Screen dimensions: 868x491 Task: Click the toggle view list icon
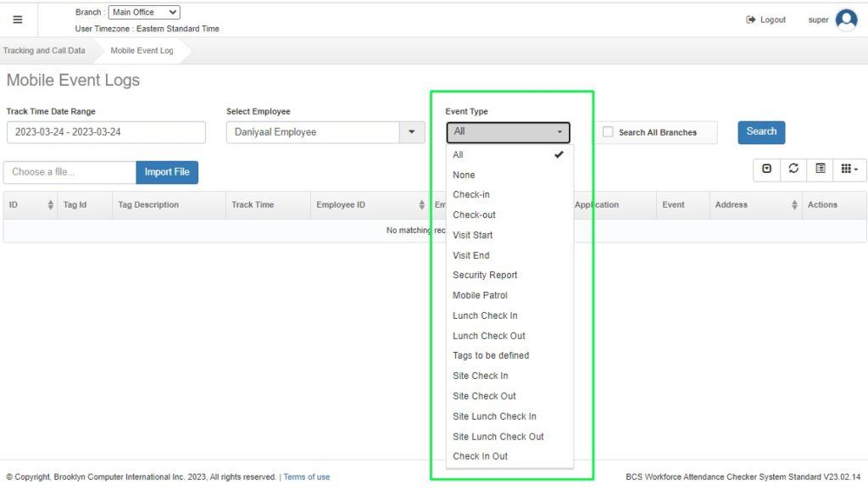click(x=820, y=170)
